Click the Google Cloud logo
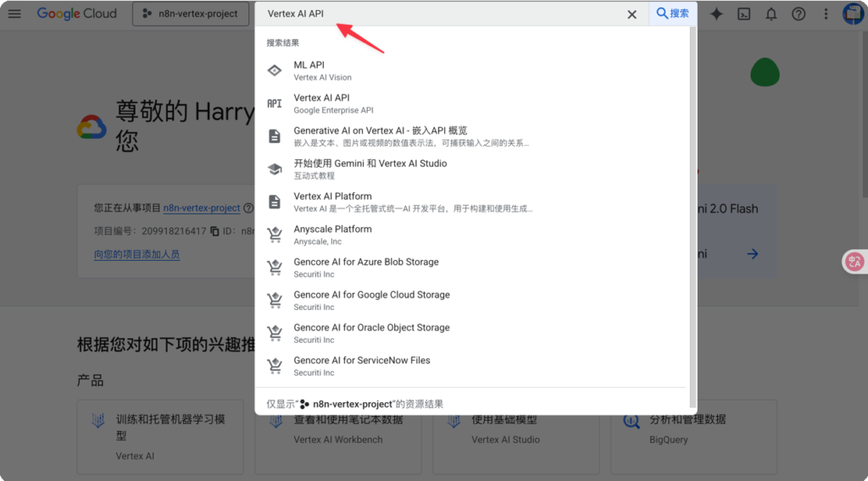Image resolution: width=868 pixels, height=481 pixels. 76,14
